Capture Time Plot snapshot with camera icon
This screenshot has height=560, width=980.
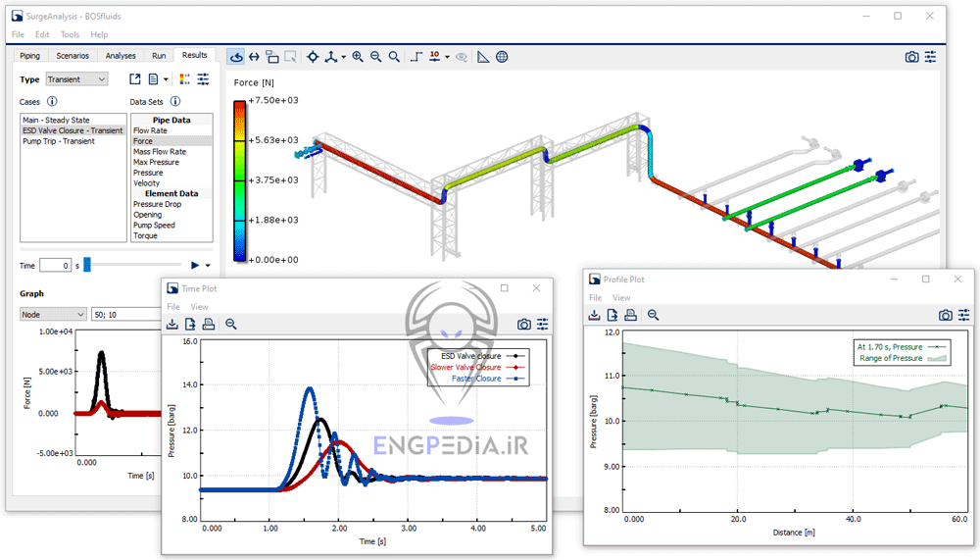523,324
